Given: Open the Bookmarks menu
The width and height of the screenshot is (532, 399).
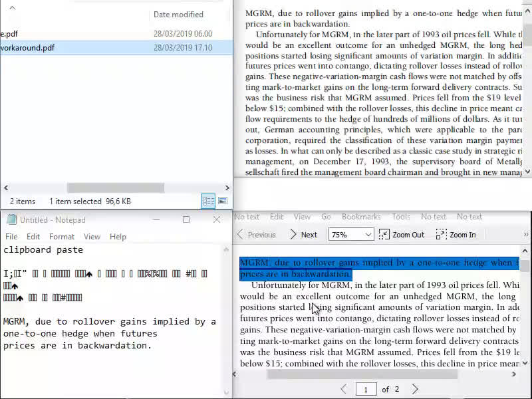Looking at the screenshot, I should tap(361, 217).
